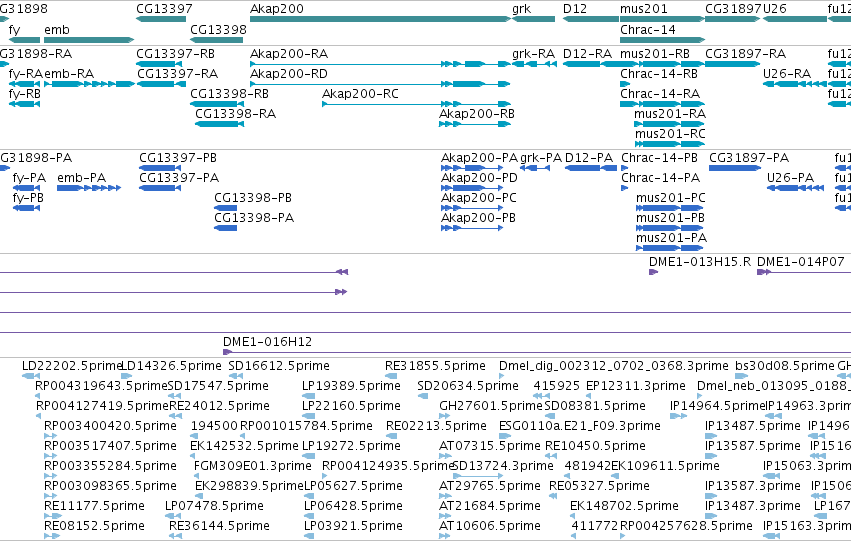Click the grk-PA protein label
851x541 pixels.
[541, 158]
